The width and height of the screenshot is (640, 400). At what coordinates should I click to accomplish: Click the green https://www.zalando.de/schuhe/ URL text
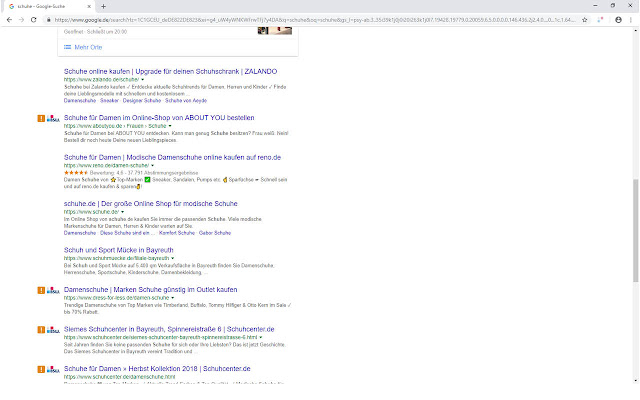tap(101, 80)
